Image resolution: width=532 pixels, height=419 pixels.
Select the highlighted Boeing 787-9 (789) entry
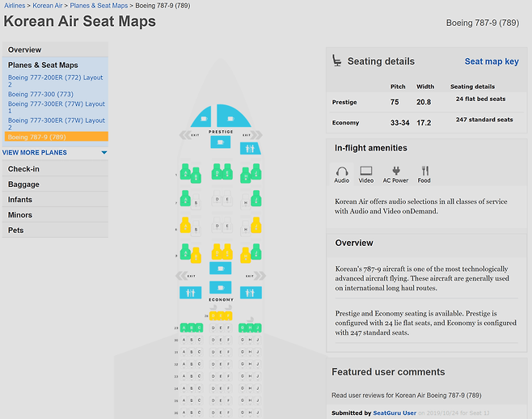coord(57,137)
